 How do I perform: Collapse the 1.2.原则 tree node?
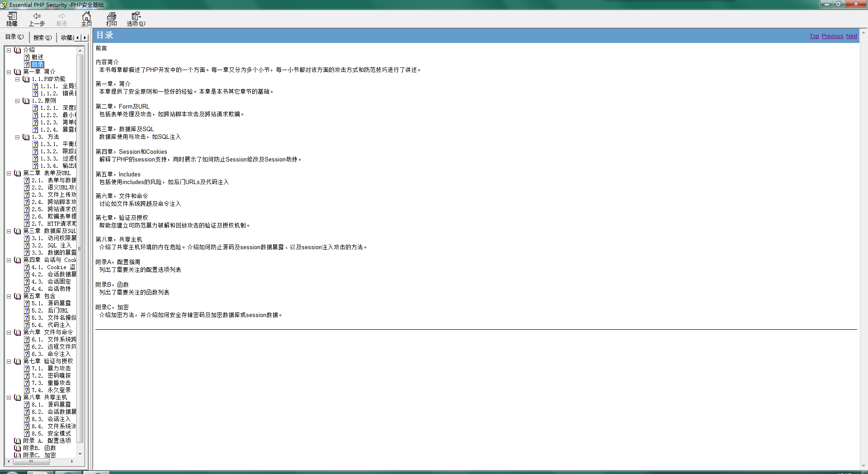pyautogui.click(x=17, y=101)
